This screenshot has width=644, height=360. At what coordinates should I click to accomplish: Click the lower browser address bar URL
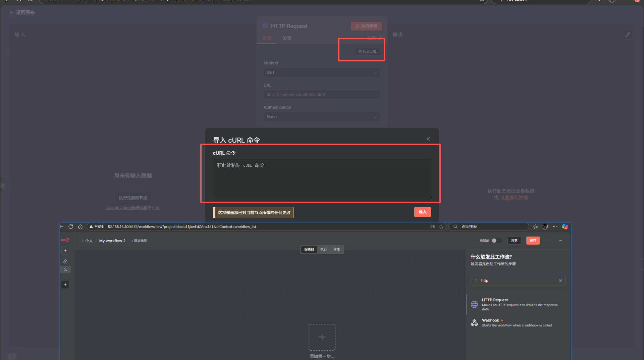pyautogui.click(x=182, y=227)
